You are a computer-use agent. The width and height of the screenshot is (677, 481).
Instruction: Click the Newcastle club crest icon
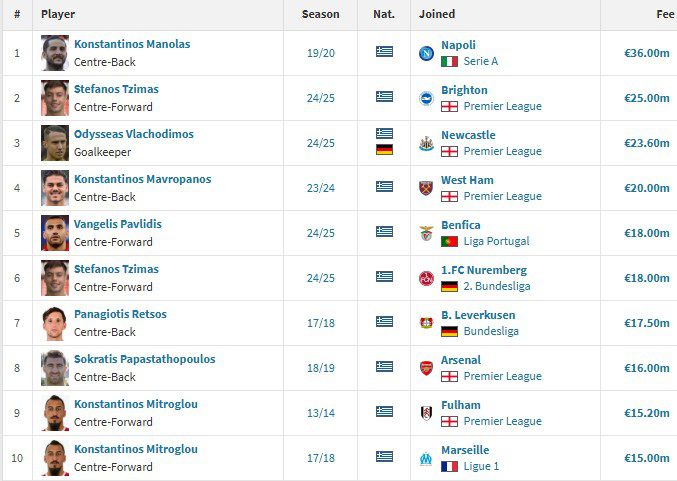(426, 143)
